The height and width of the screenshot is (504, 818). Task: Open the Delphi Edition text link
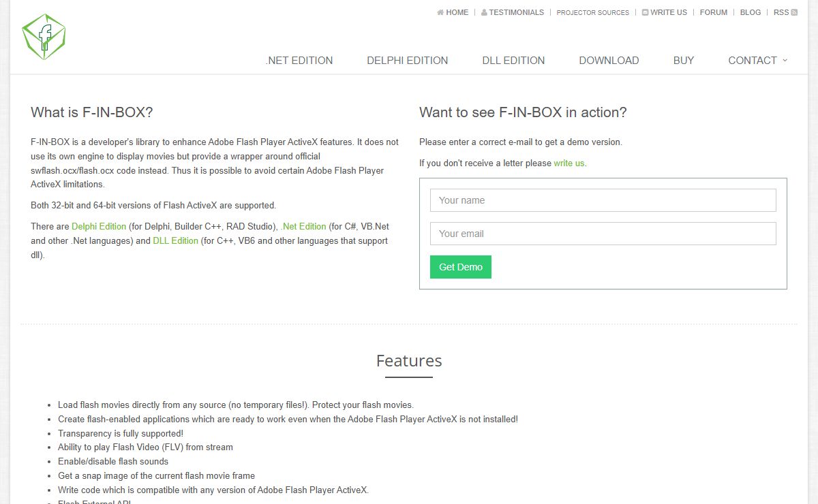click(99, 227)
